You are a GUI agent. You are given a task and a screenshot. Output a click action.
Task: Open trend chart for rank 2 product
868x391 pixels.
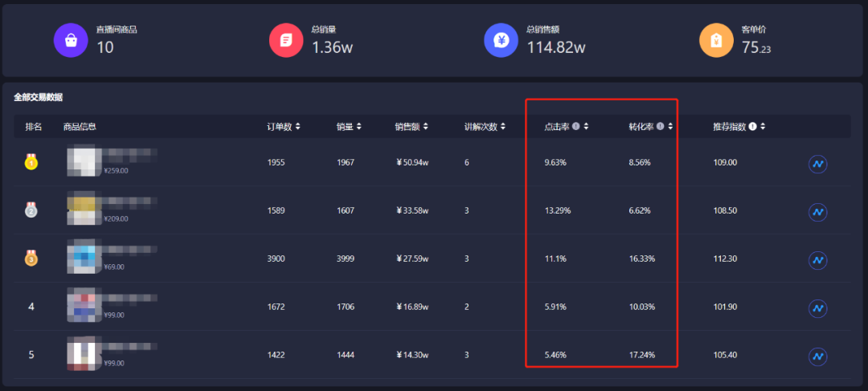pyautogui.click(x=817, y=212)
